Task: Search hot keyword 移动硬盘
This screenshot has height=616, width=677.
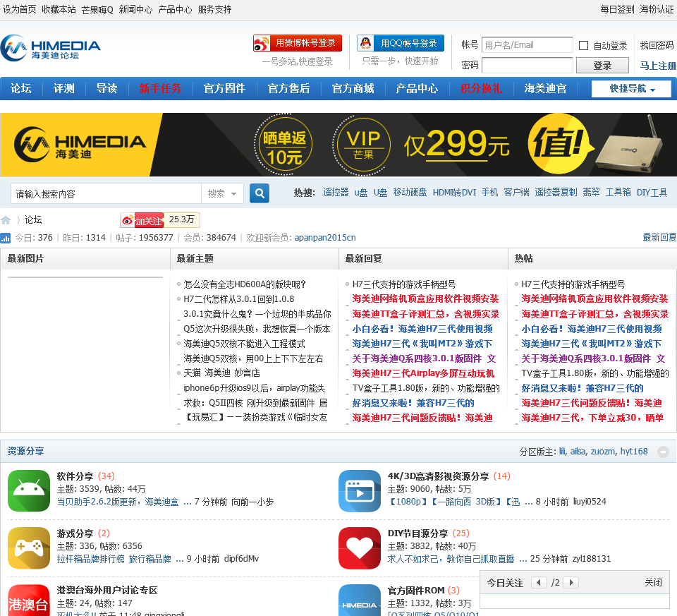Action: pyautogui.click(x=410, y=192)
